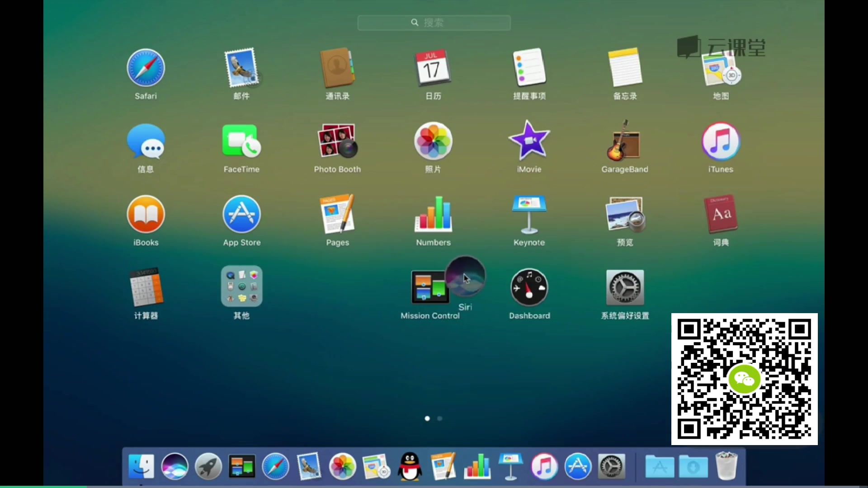Open App Store from the Dock
The height and width of the screenshot is (488, 868).
click(x=578, y=466)
